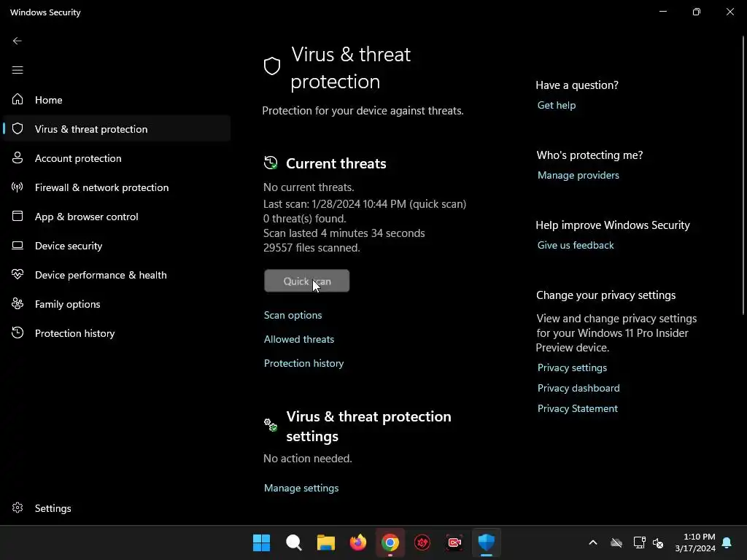Open Device performance & health
747x560 pixels.
pyautogui.click(x=117, y=275)
